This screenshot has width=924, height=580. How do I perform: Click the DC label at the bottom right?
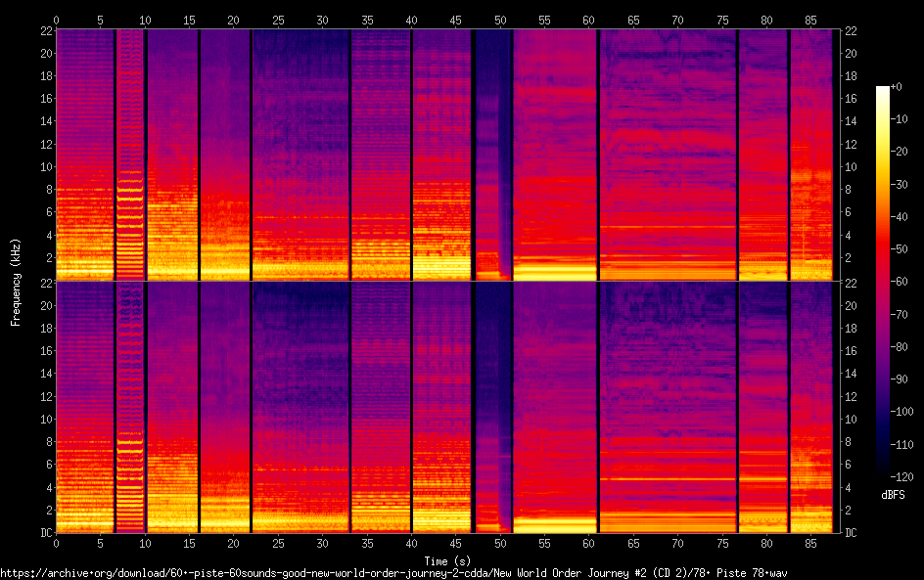[x=852, y=532]
